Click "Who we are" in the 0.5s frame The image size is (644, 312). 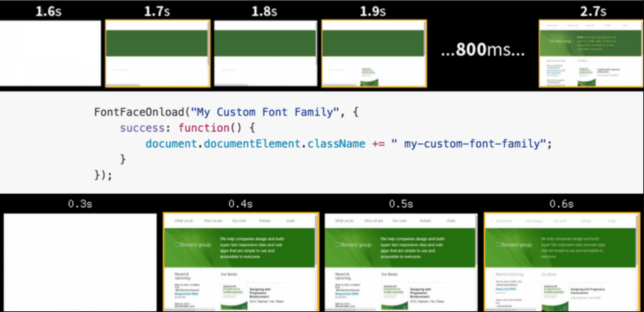(374, 221)
